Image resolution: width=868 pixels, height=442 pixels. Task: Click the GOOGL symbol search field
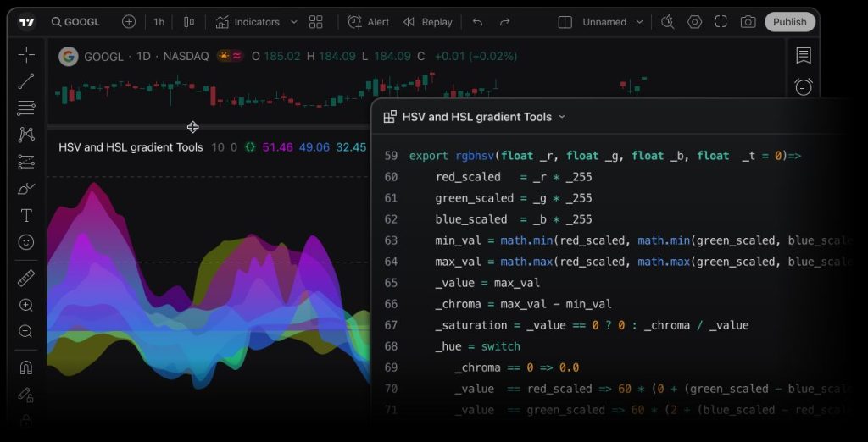(x=75, y=22)
